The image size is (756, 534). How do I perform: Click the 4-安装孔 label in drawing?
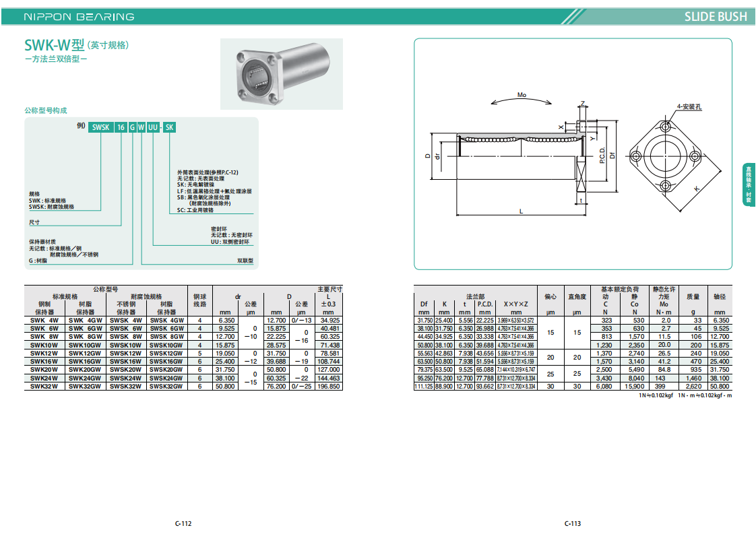pyautogui.click(x=689, y=106)
